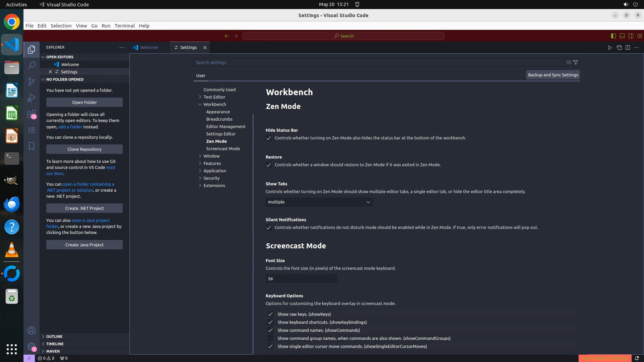Viewport: 644px width, 362px height.
Task: Click split editor right icon
Action: coord(628,48)
